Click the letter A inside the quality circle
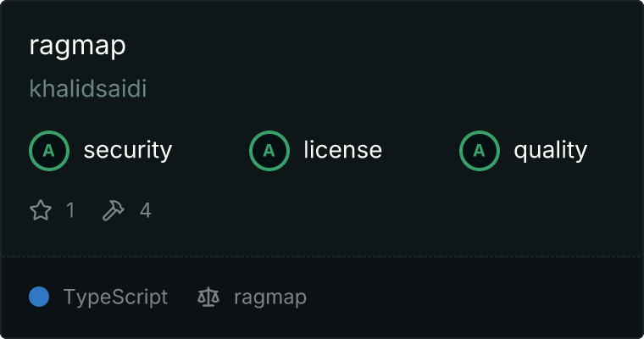Viewport: 644px width, 339px height. [480, 151]
